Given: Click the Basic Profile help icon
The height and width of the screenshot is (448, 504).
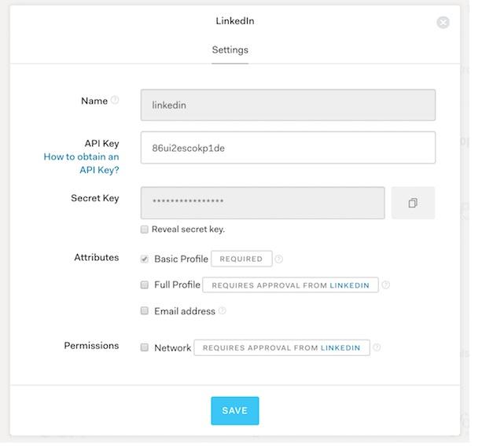Looking at the screenshot, I should 279,259.
